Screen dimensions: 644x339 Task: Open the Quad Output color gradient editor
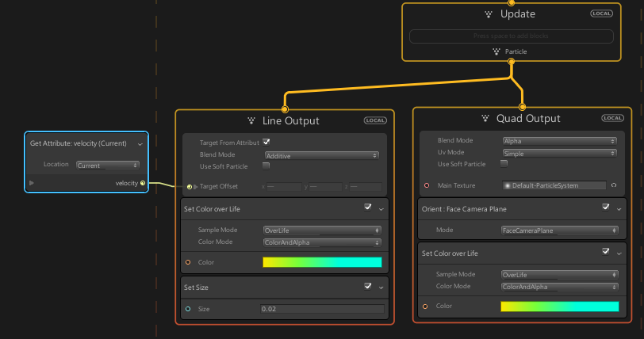click(559, 307)
